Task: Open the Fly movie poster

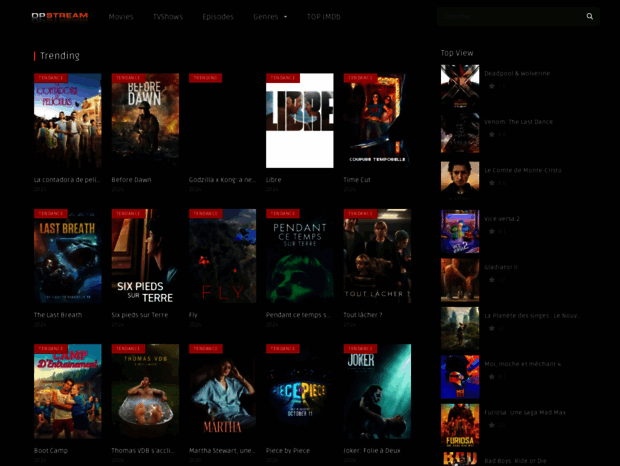Action: pos(223,256)
